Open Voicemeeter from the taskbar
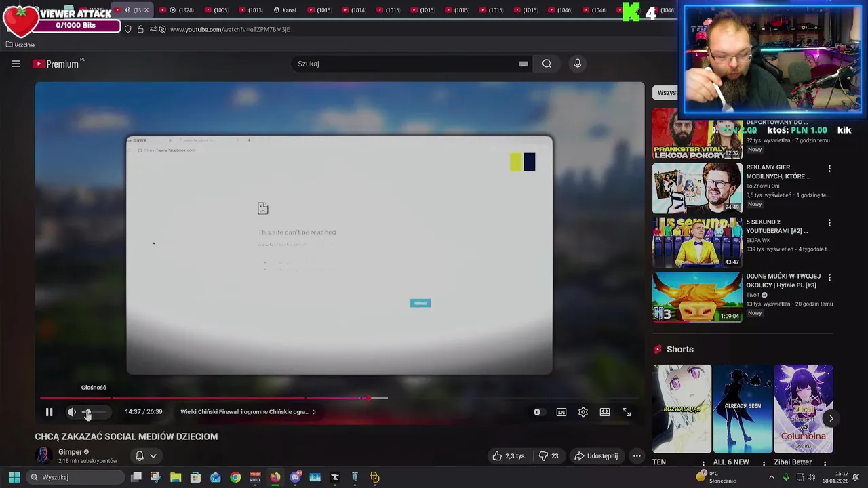This screenshot has height=488, width=868. [255, 477]
